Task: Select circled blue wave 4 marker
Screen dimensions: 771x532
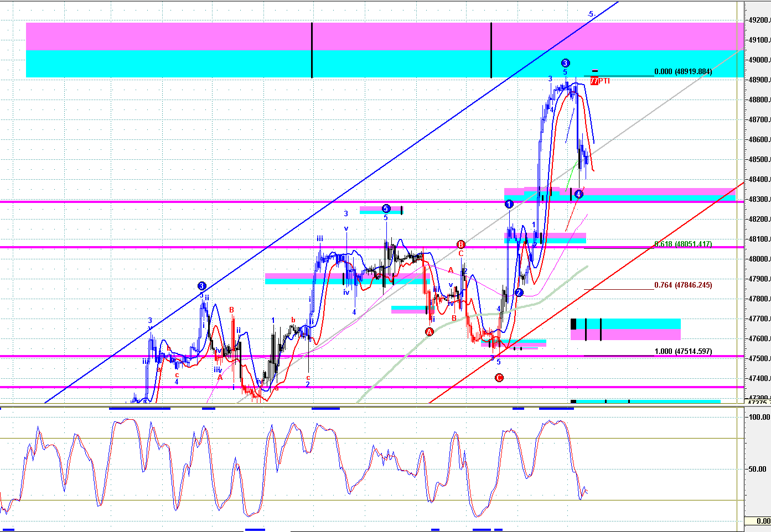Action: [x=578, y=194]
